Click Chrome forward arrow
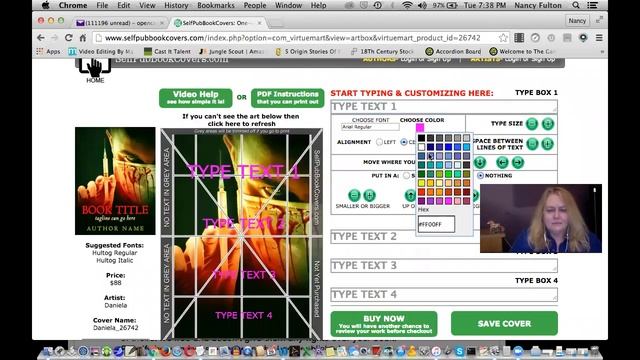 pos(55,38)
